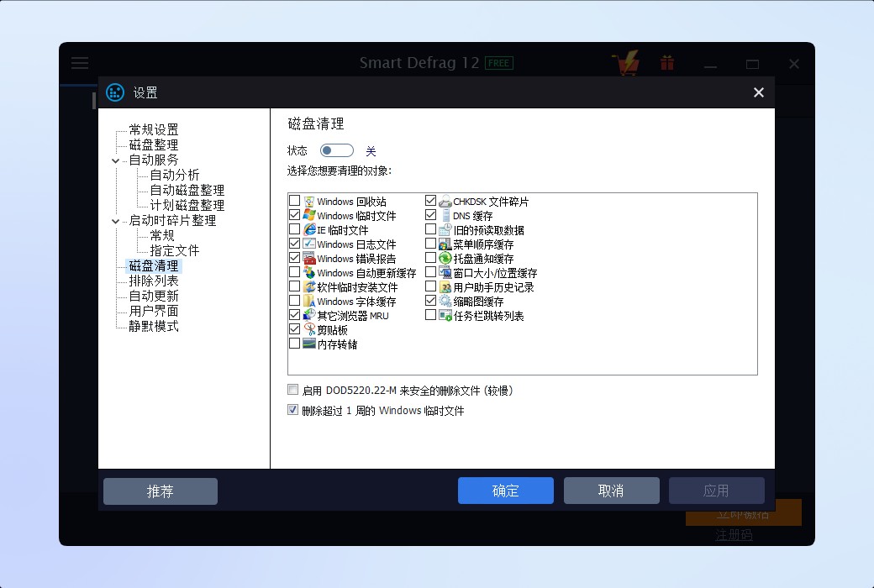The width and height of the screenshot is (874, 588).
Task: Toggle the 磁盘清理 状态 switch
Action: tap(337, 150)
